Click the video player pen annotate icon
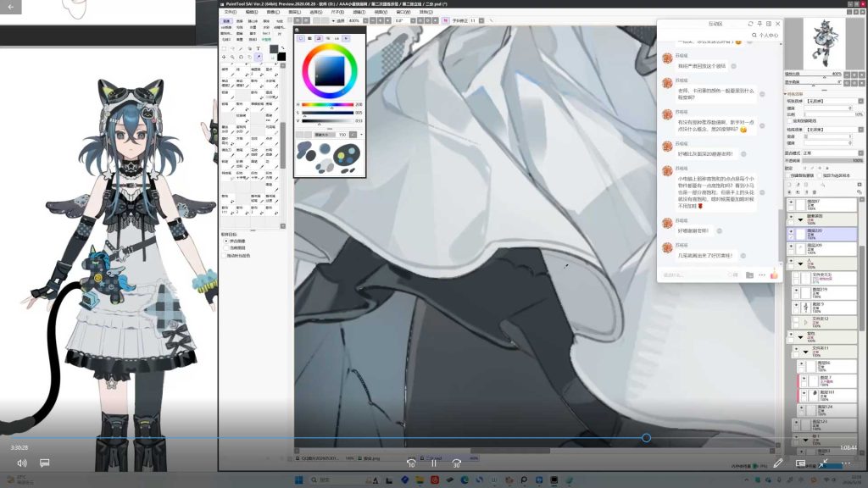The width and height of the screenshot is (868, 488). point(778,463)
